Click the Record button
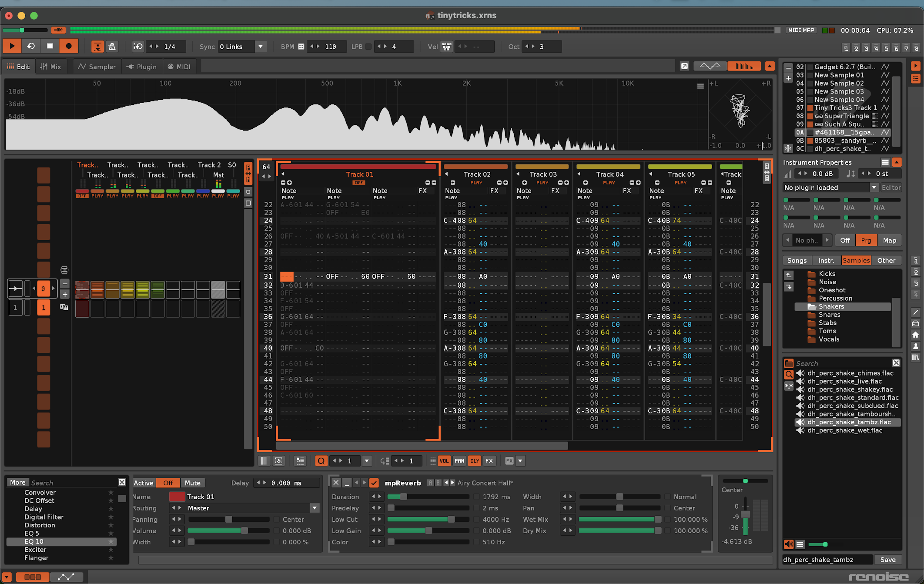The image size is (924, 584). click(x=68, y=46)
